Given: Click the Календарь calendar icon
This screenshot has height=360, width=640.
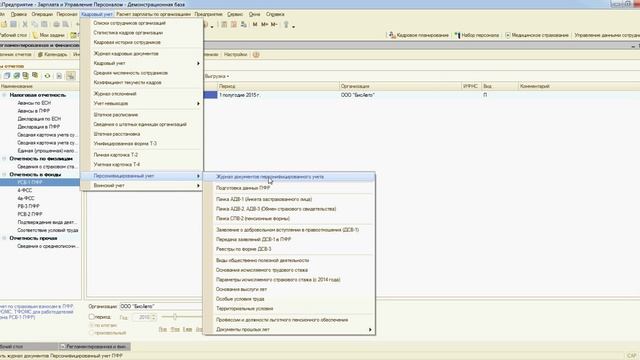Looking at the screenshot, I should [40, 55].
